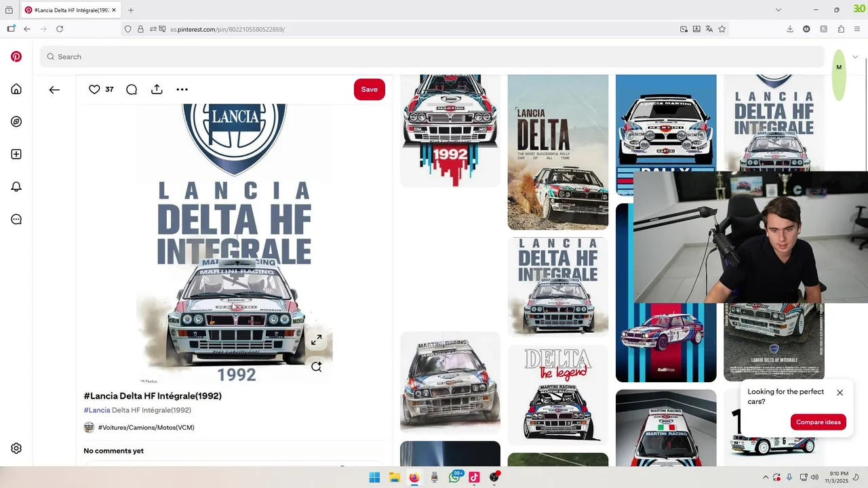
Task: Close the Lancia Delta browser tab
Action: [114, 10]
